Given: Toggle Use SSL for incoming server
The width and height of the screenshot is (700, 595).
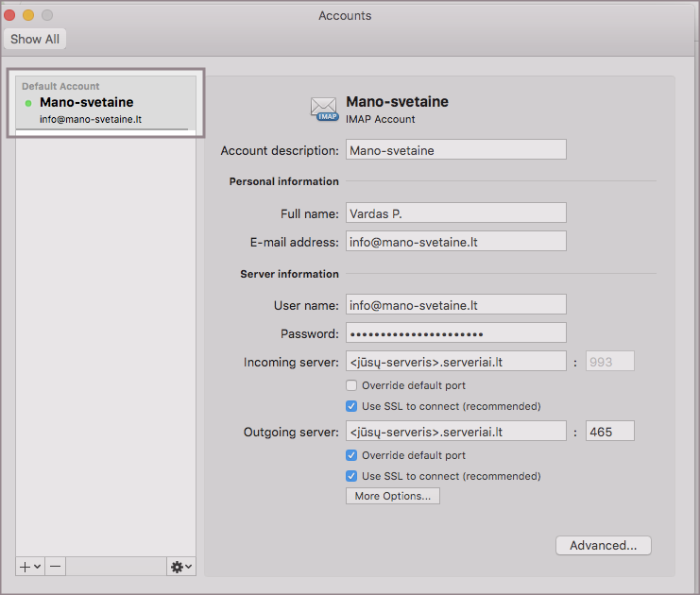Looking at the screenshot, I should coord(351,406).
